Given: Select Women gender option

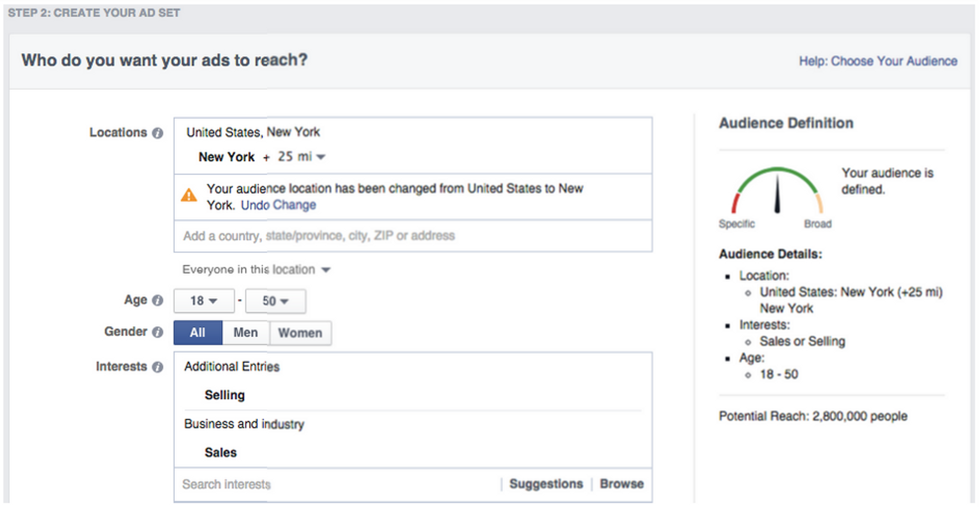Looking at the screenshot, I should 300,333.
